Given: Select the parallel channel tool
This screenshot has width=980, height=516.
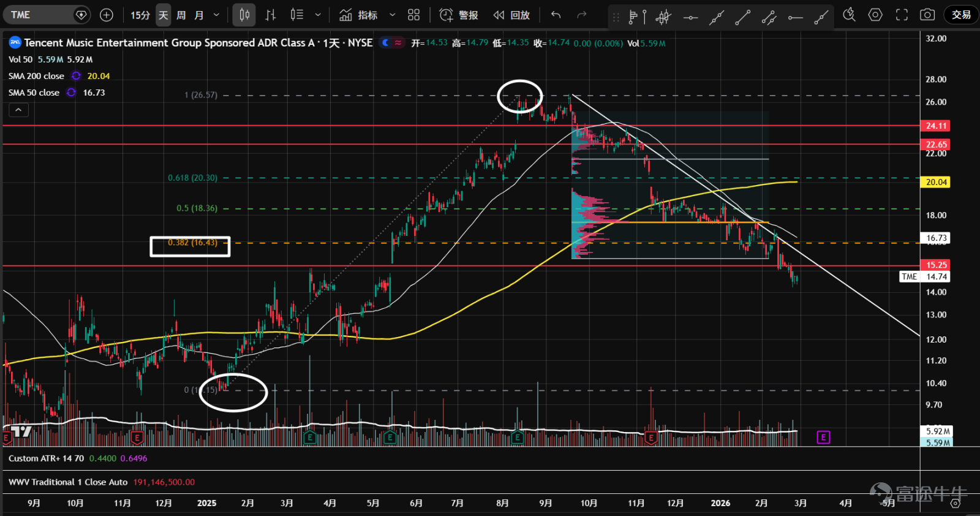Looking at the screenshot, I should pos(769,17).
